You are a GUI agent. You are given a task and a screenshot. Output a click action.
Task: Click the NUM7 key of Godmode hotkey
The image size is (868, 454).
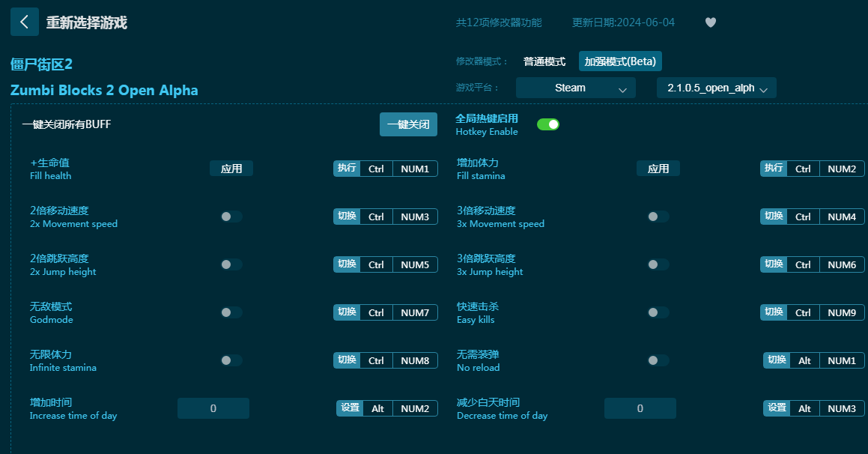(x=415, y=313)
